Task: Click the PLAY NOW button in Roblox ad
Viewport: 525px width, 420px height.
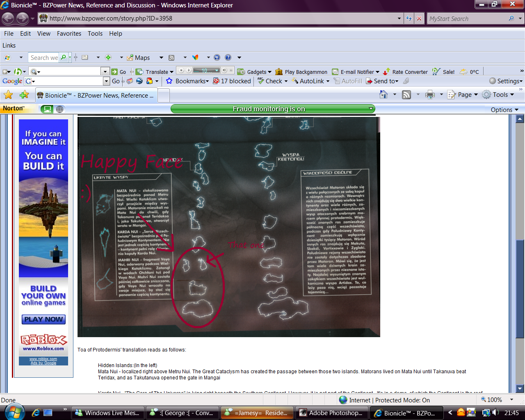Action: coord(43,319)
